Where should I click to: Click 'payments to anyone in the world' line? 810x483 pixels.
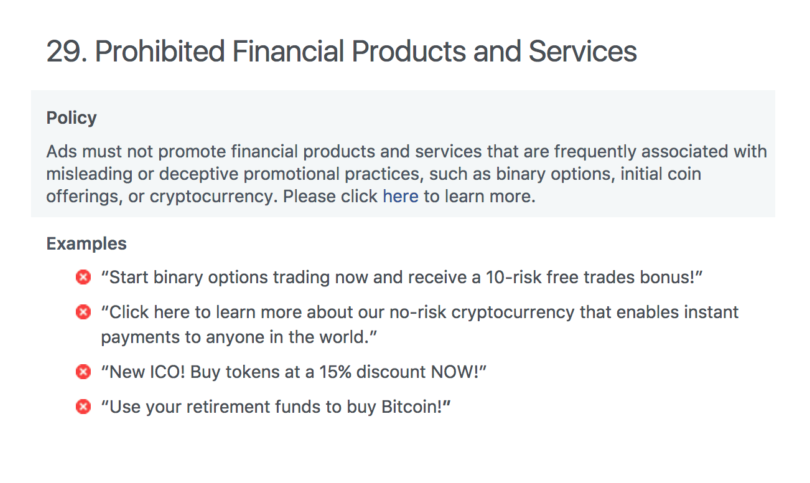pos(239,337)
